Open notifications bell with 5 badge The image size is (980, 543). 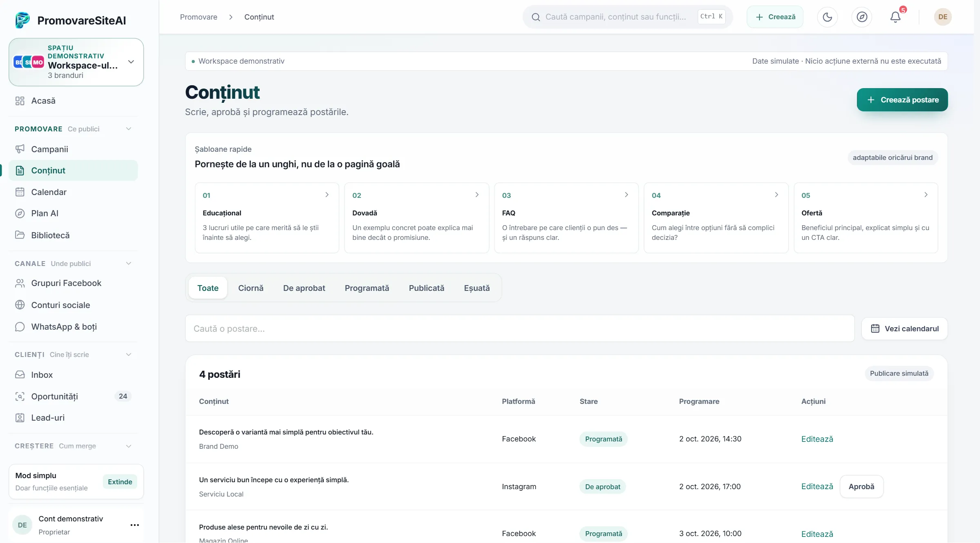(895, 17)
